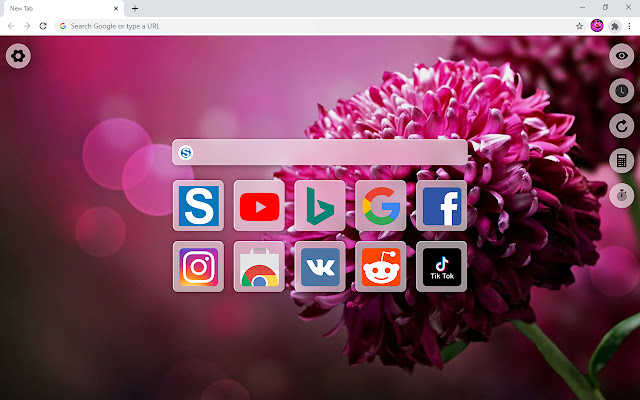Open the Bing shortcut tile
640x400 pixels.
click(320, 206)
